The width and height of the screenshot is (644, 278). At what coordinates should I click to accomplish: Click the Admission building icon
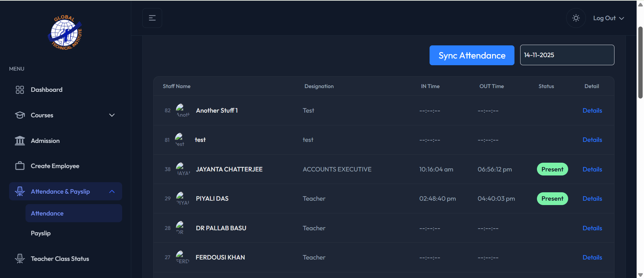[20, 141]
